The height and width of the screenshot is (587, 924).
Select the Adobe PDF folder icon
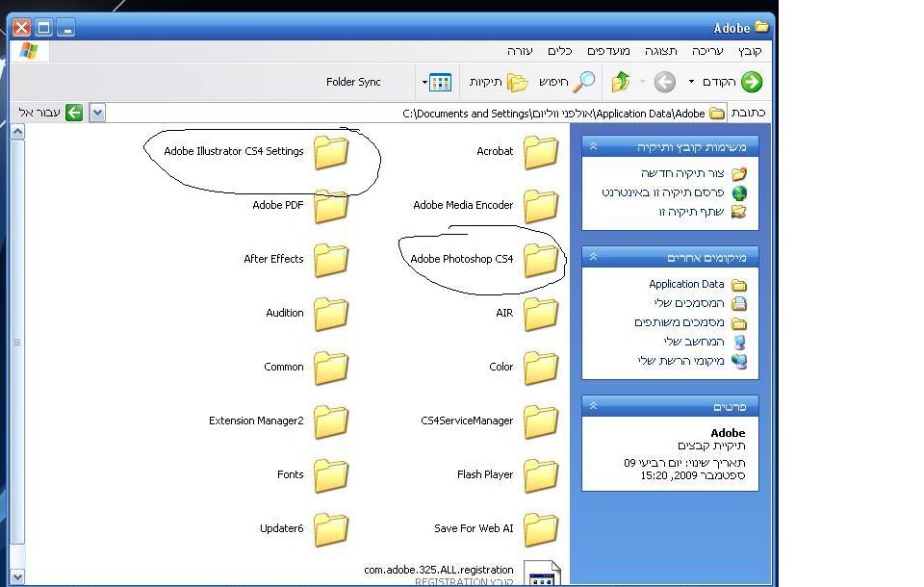(331, 206)
